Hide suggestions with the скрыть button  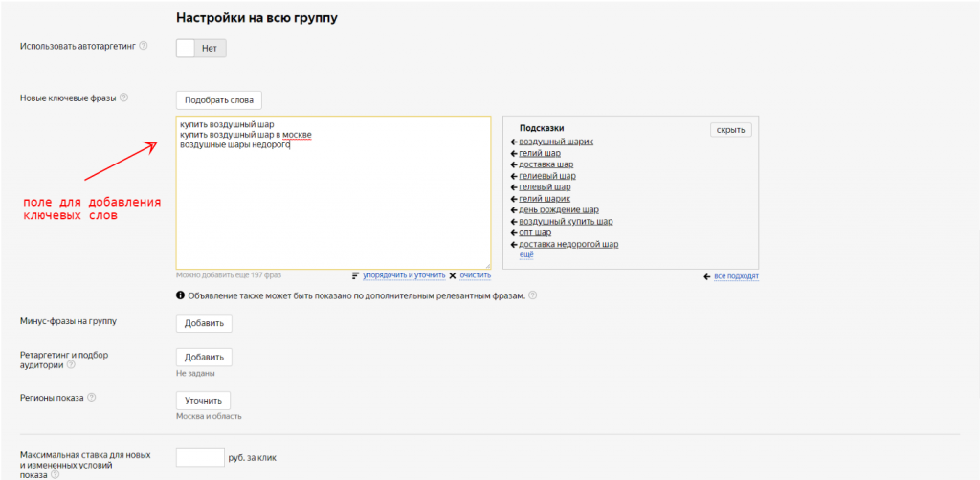[x=731, y=130]
